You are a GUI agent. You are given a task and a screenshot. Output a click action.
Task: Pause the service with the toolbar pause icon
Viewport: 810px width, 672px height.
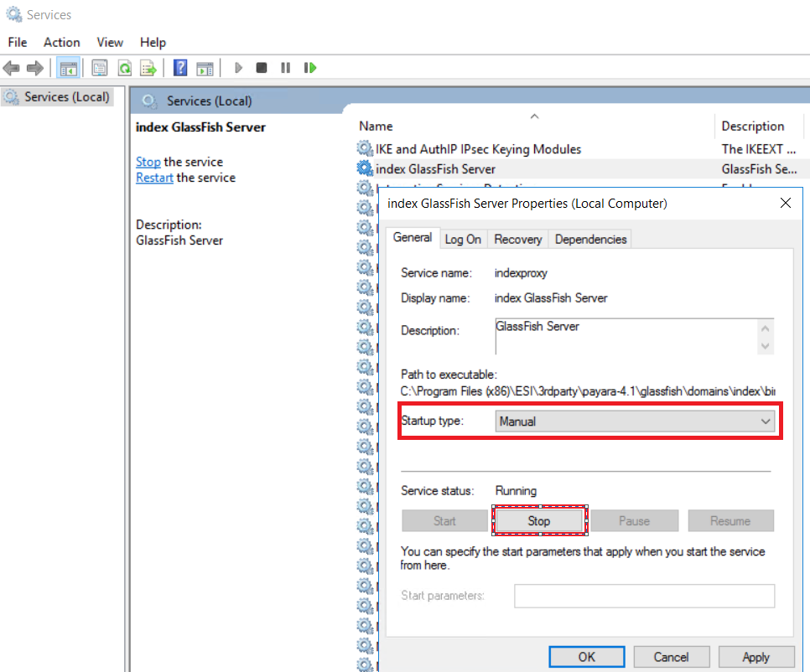click(x=285, y=68)
